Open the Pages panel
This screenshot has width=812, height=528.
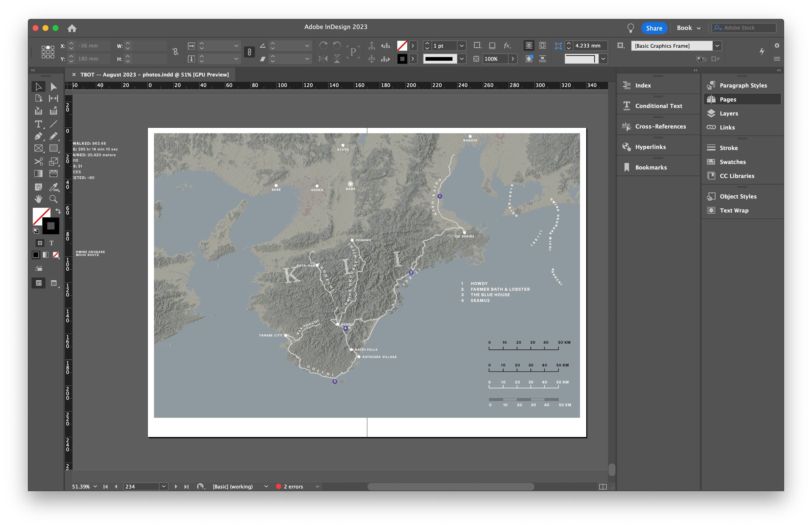727,99
